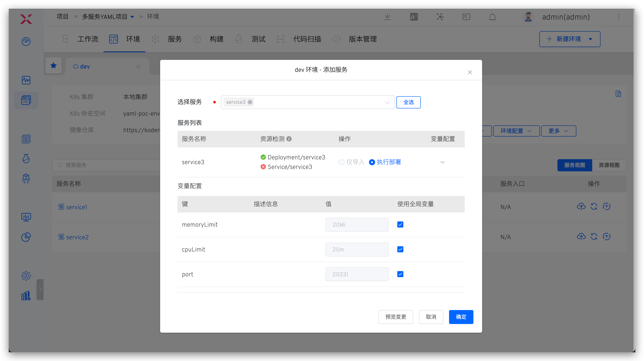Image resolution: width=644 pixels, height=361 pixels.
Task: Open the settings gear in sidebar
Action: tap(26, 275)
